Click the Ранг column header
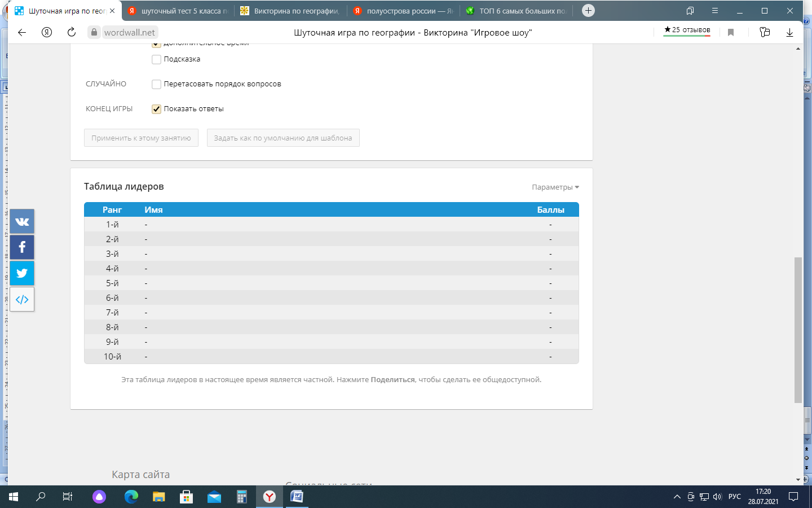Image resolution: width=812 pixels, height=508 pixels. [x=112, y=209]
